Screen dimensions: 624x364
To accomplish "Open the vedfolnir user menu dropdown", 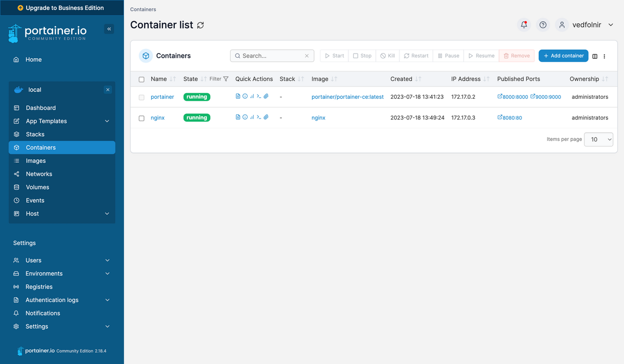I will pyautogui.click(x=586, y=25).
